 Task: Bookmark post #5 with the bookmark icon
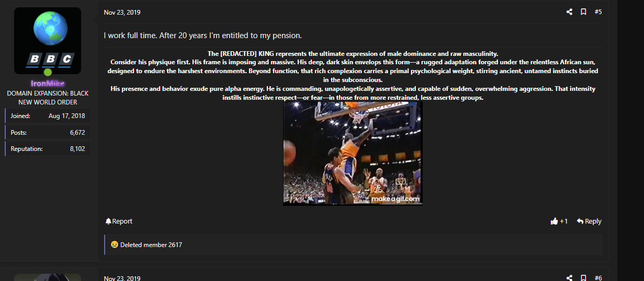pyautogui.click(x=583, y=12)
